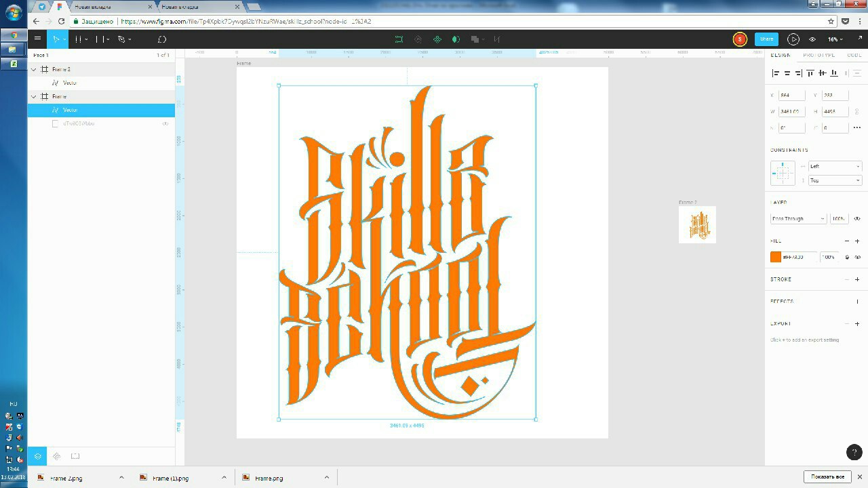Select the Move tool arrow
868x488 pixels.
coord(56,39)
